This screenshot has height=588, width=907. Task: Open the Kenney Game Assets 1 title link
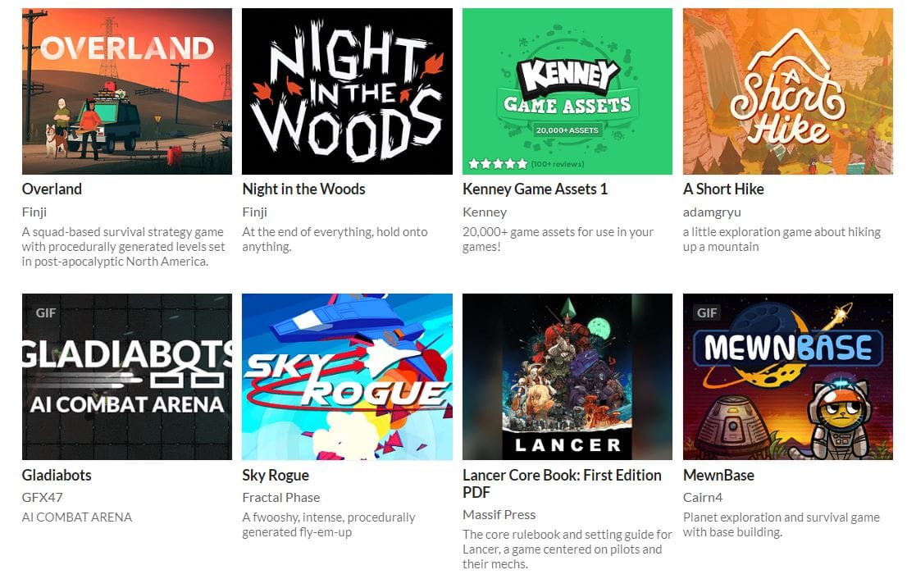535,189
